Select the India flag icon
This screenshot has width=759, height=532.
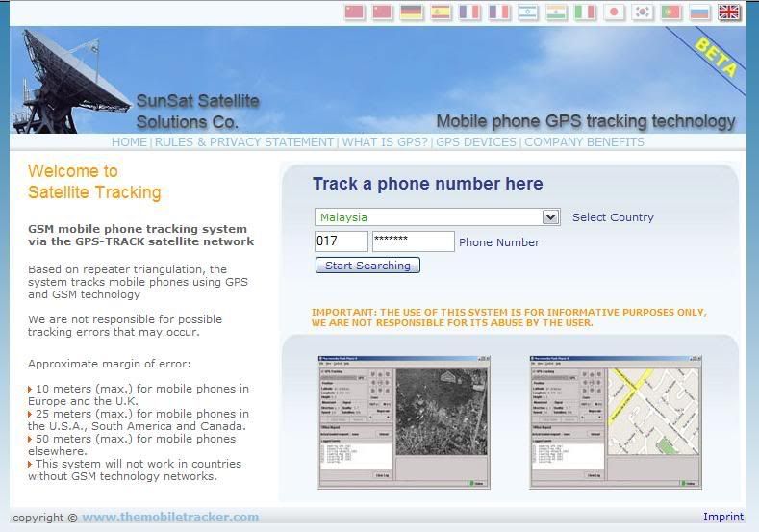point(556,12)
